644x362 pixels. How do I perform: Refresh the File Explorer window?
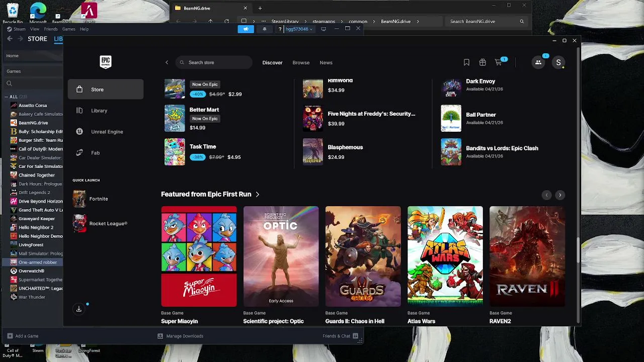point(226,22)
